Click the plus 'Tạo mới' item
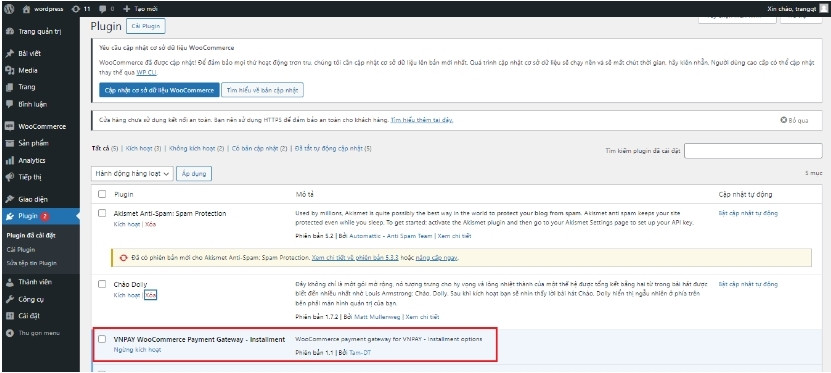831x373 pixels. click(139, 9)
